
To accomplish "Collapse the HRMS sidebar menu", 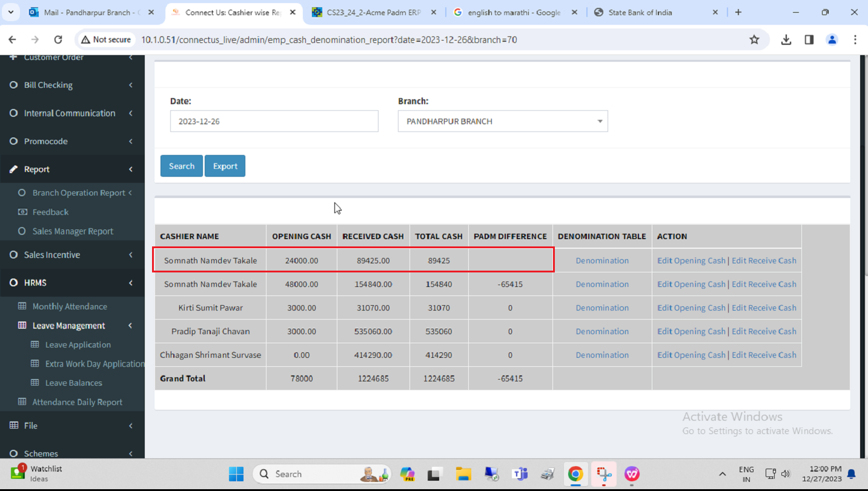I will 72,283.
